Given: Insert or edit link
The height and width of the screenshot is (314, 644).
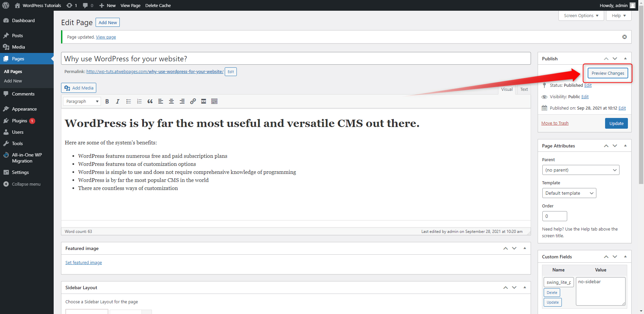Looking at the screenshot, I should coord(193,101).
